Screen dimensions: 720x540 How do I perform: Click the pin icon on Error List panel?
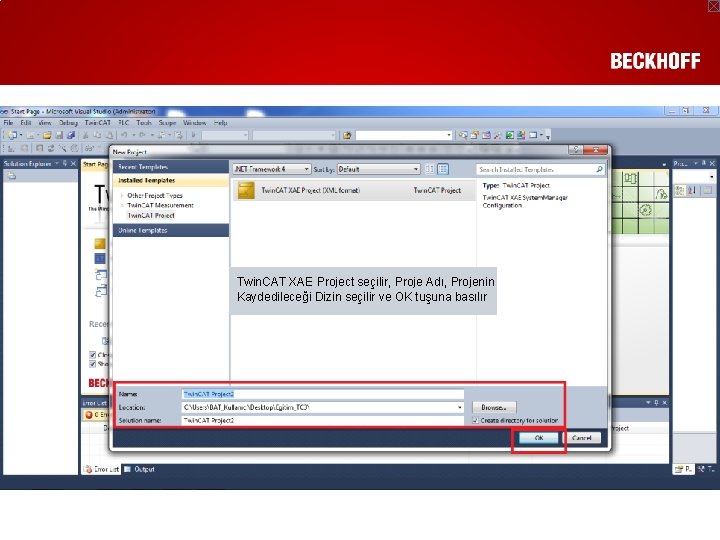[656, 403]
